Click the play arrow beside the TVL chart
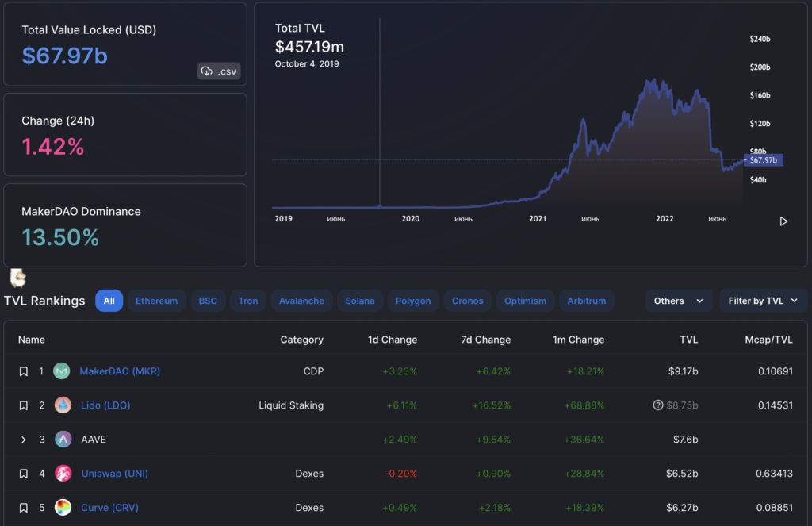Image resolution: width=812 pixels, height=526 pixels. click(783, 221)
